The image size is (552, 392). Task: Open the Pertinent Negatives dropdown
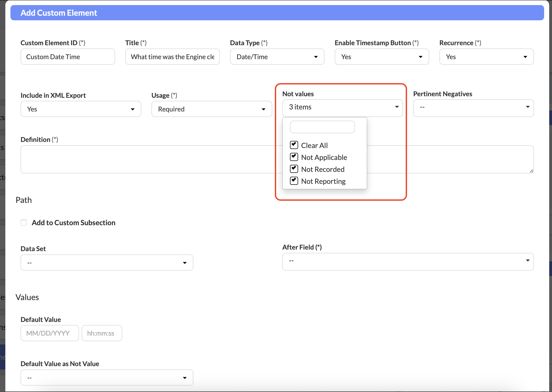point(473,107)
